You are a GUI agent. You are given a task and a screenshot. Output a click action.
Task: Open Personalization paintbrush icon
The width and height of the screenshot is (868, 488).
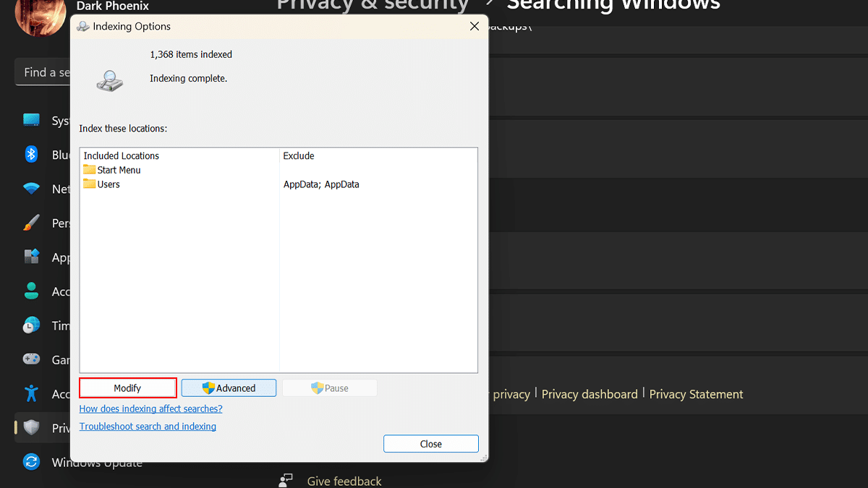click(31, 223)
